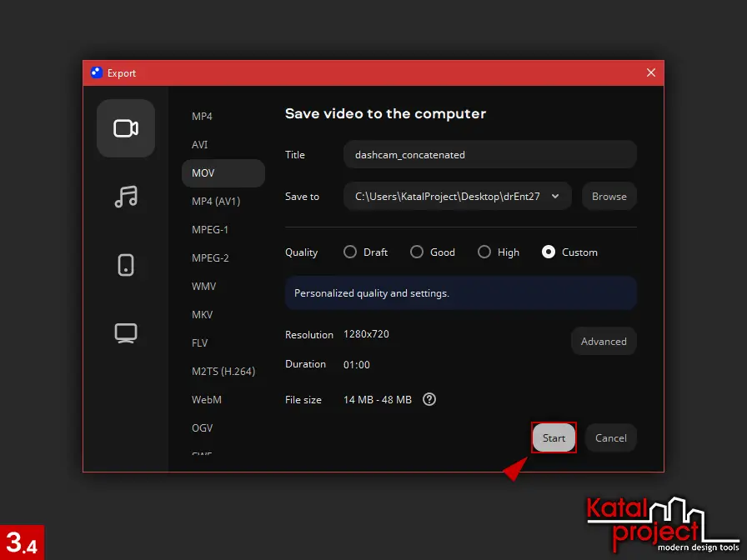Viewport: 747px width, 560px height.
Task: Select Draft quality radio button
Action: (350, 252)
